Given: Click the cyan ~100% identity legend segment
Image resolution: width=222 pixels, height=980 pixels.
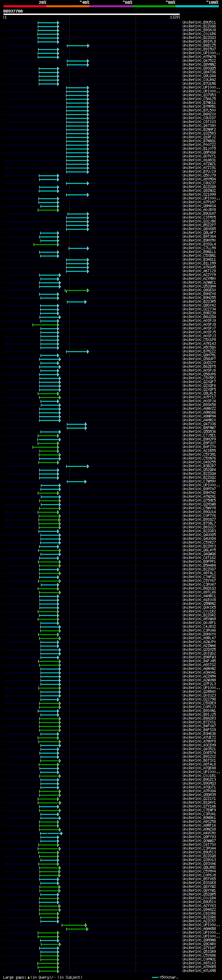Looking at the screenshot, I should [197, 6].
